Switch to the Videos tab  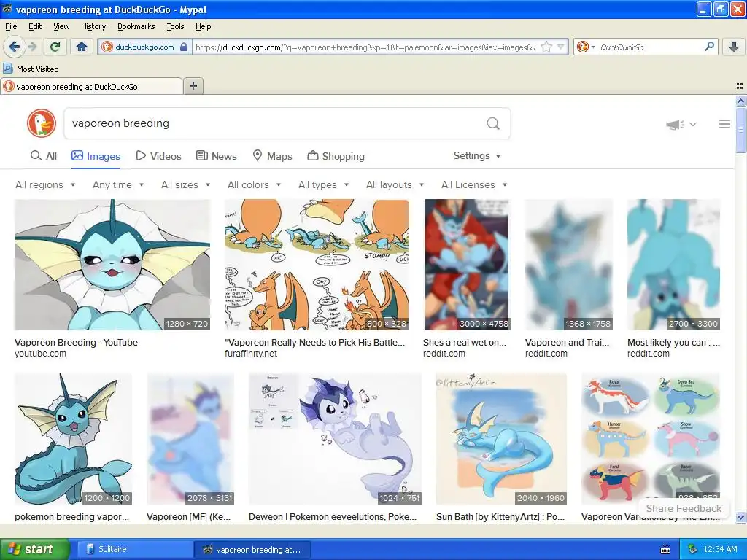(158, 156)
